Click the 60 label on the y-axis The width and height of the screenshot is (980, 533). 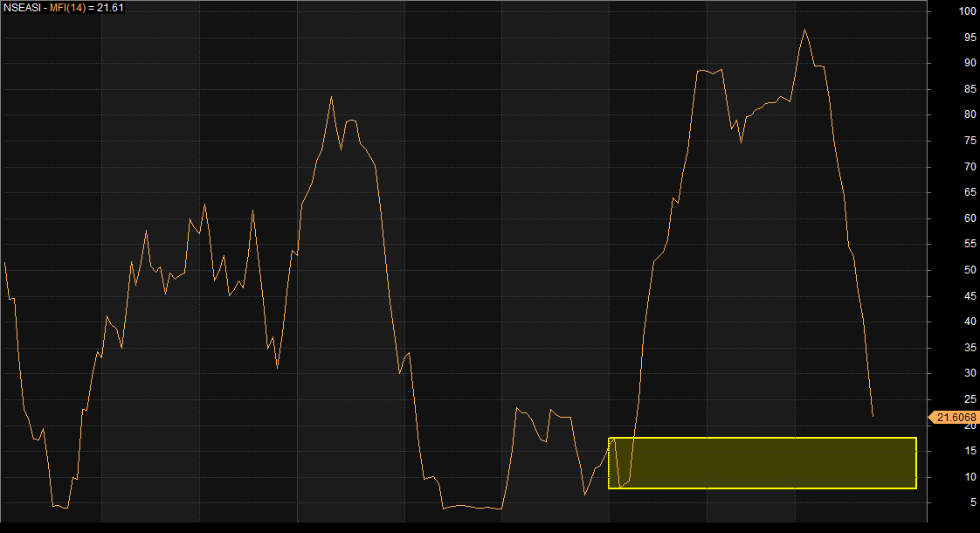coord(970,218)
